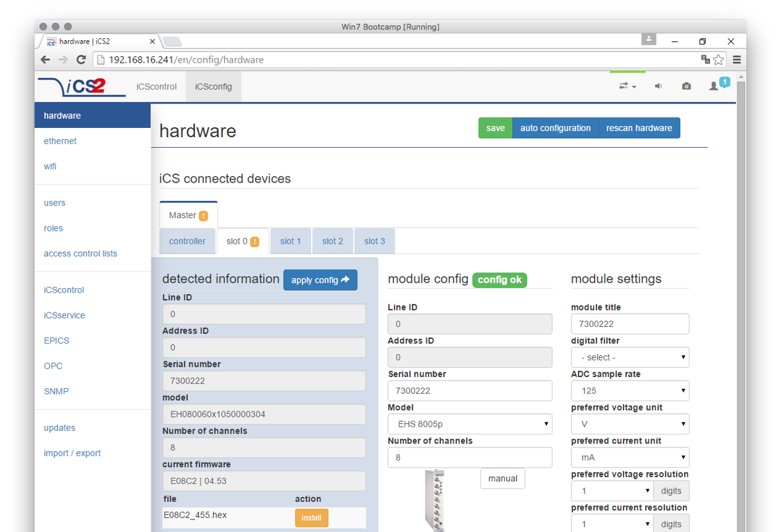Expand the Model dropdown showing EHS 8005p

coord(469,424)
